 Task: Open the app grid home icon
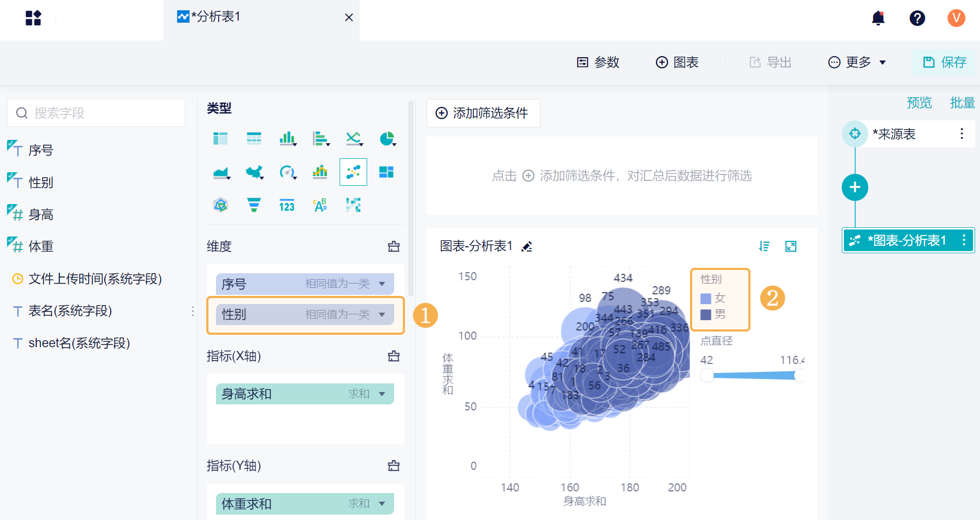(33, 18)
